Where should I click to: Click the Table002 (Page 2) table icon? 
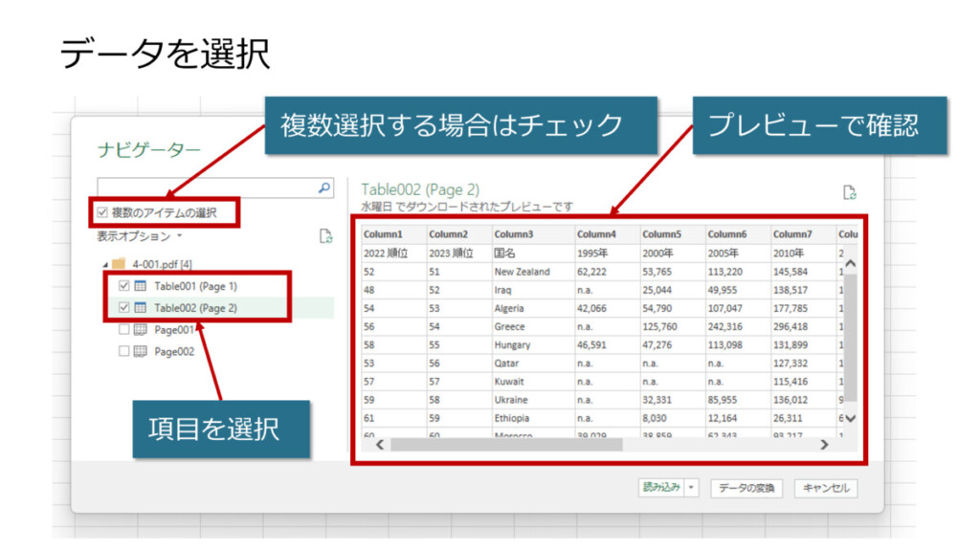coord(140,308)
